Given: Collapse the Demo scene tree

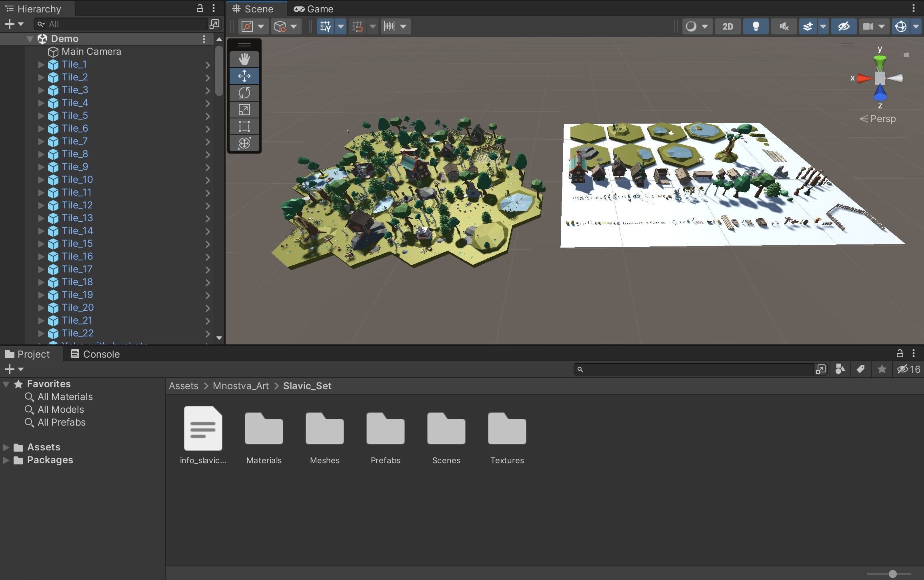Looking at the screenshot, I should pos(30,39).
